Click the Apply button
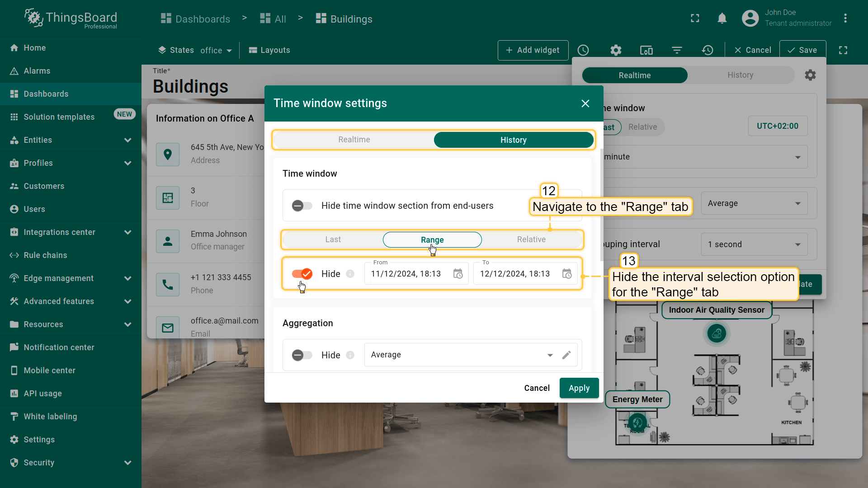Viewport: 868px width, 488px height. click(x=579, y=388)
